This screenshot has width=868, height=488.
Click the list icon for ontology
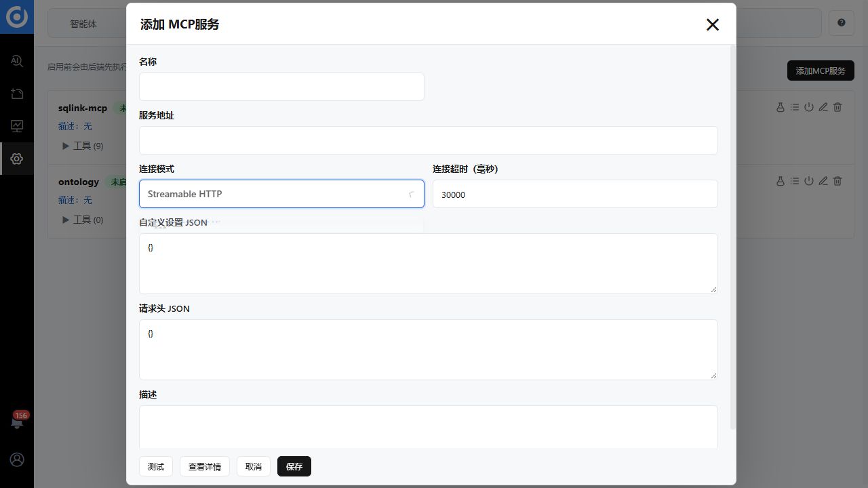click(x=795, y=181)
